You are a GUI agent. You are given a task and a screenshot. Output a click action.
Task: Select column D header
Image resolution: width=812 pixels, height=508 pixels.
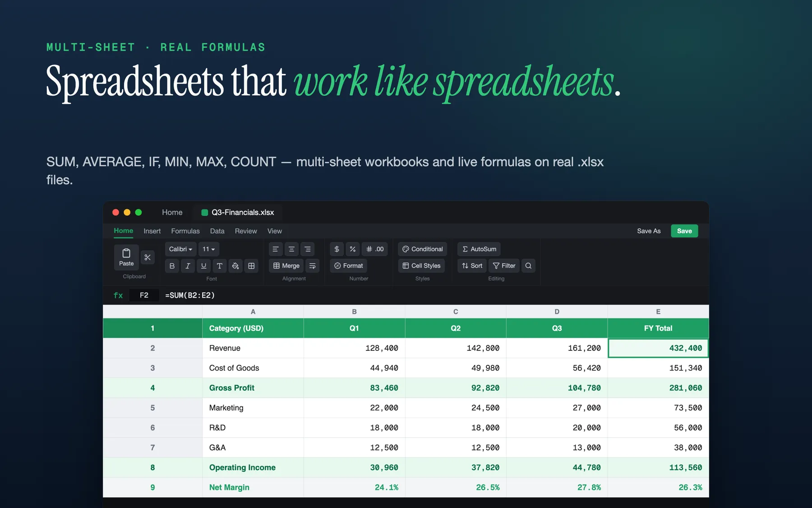tap(557, 312)
